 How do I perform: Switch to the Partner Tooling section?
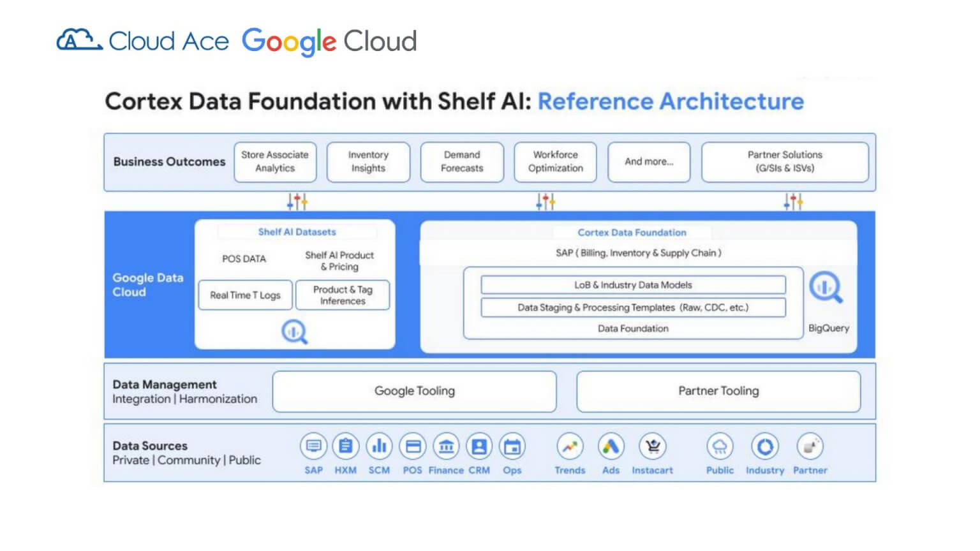pos(718,391)
